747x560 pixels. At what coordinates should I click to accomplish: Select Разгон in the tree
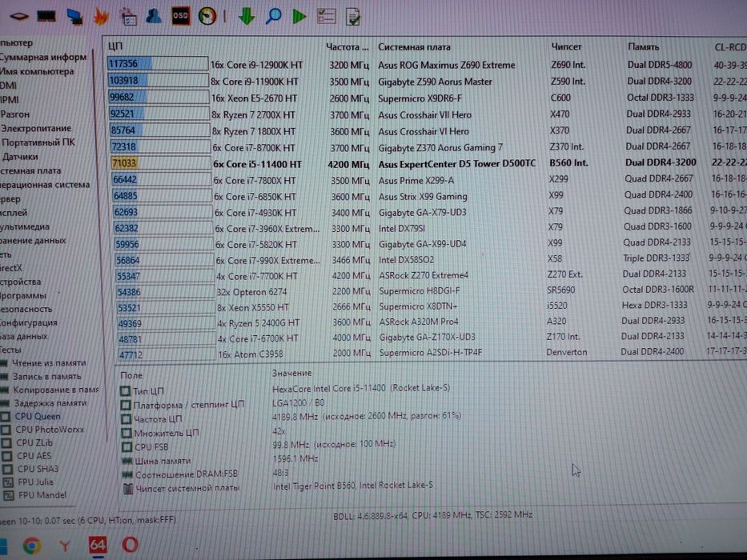tap(14, 114)
